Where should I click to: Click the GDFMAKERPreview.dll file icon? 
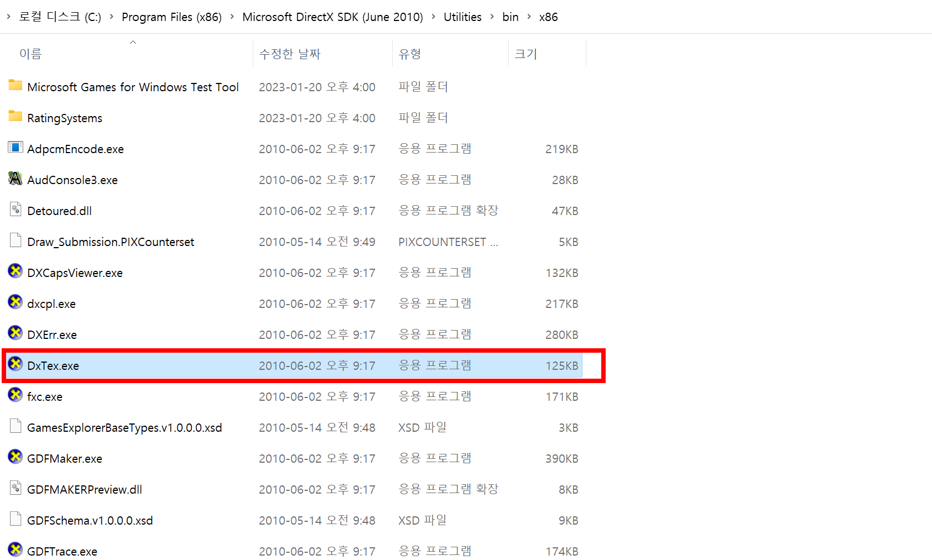pos(15,488)
